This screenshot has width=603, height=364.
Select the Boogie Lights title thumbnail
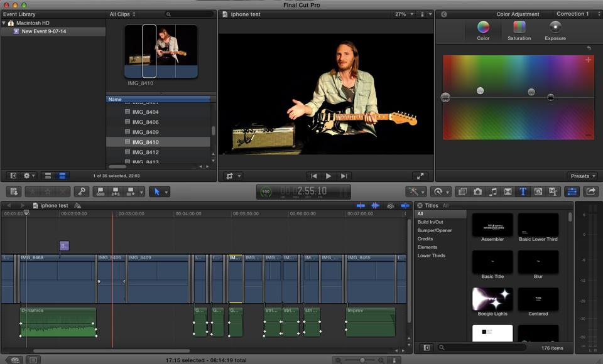coord(492,299)
